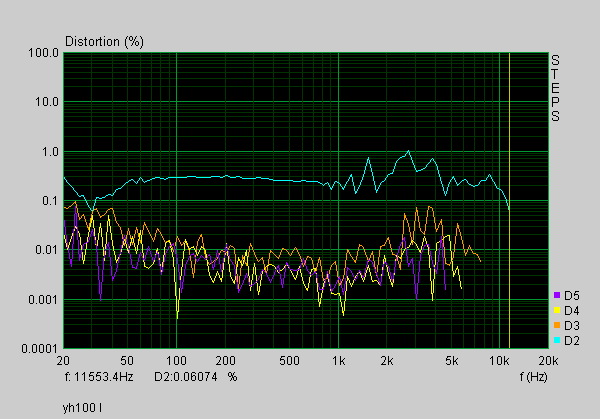
Task: Click the 'f (Hz)' axis label
Action: click(x=533, y=377)
